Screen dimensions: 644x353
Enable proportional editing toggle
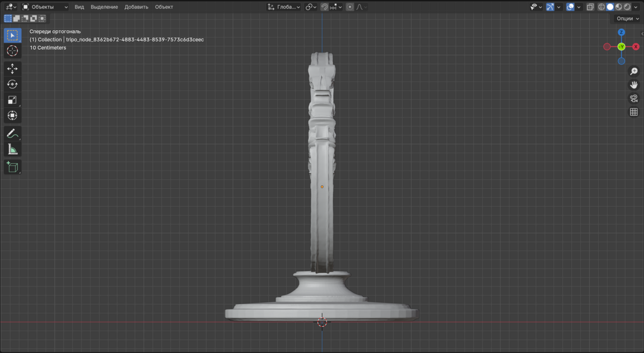coord(350,7)
